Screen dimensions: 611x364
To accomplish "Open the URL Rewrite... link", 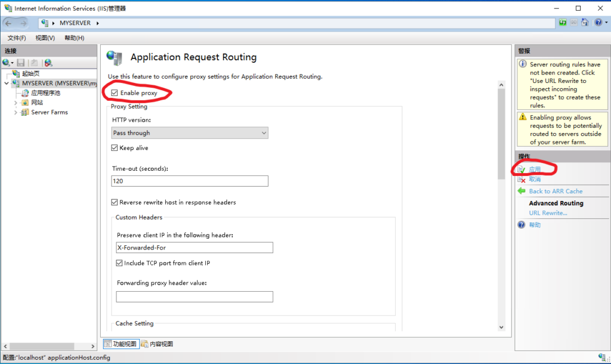I will [x=548, y=213].
